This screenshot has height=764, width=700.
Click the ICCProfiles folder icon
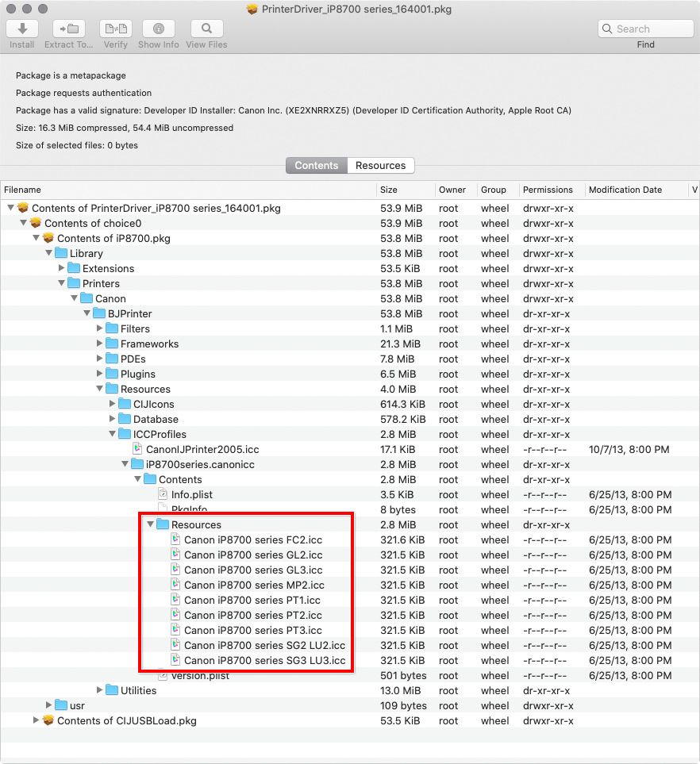(x=125, y=434)
